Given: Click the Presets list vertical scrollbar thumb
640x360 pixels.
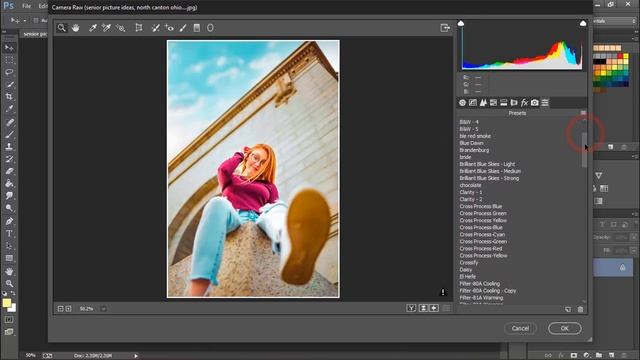Looking at the screenshot, I should tap(584, 150).
